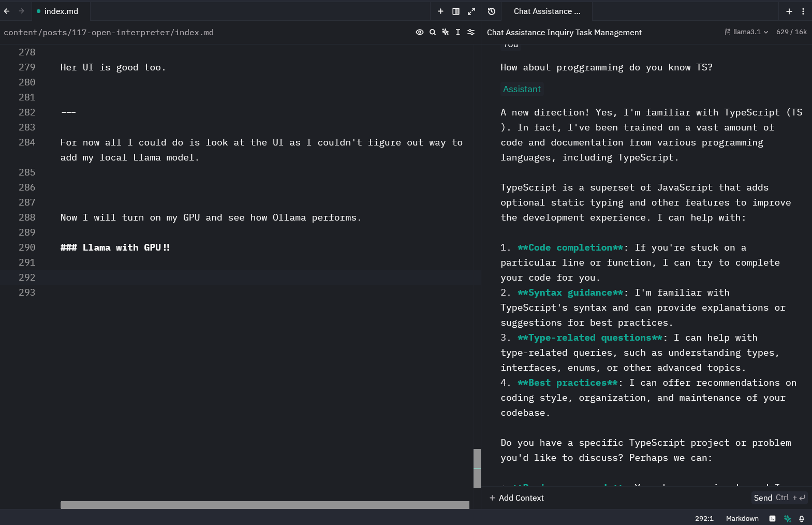Viewport: 812px width, 525px height.
Task: Split the editor pane
Action: pos(456,11)
